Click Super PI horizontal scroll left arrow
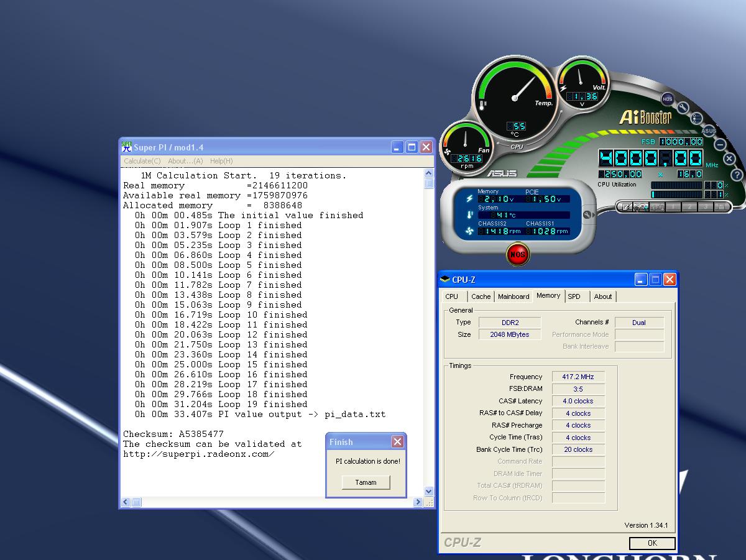The width and height of the screenshot is (746, 560). click(126, 502)
